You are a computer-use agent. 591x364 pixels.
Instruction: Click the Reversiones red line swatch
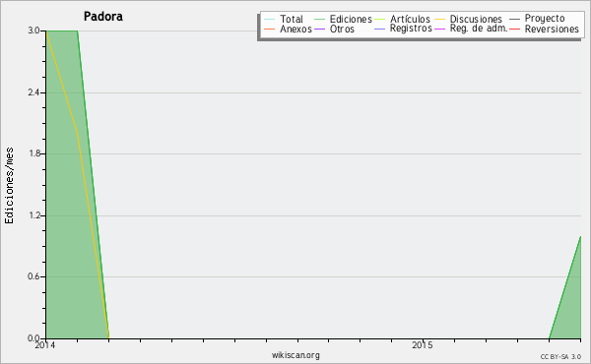[x=514, y=29]
